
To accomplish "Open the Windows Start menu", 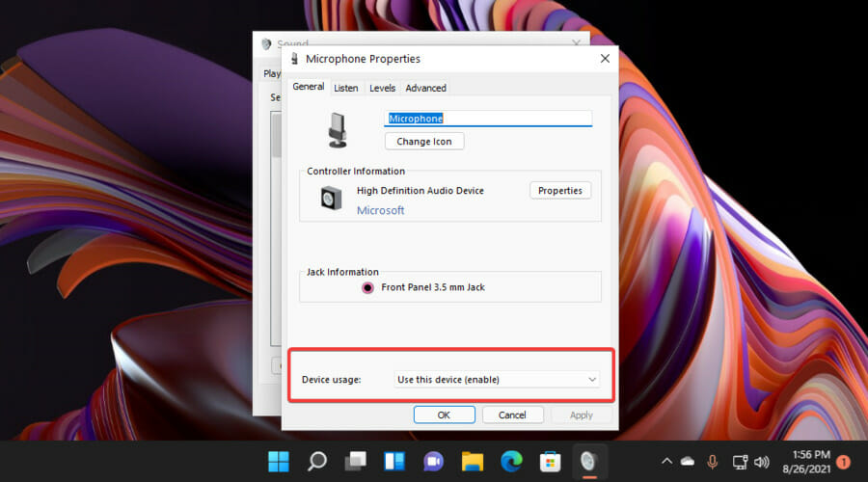I will tap(278, 461).
